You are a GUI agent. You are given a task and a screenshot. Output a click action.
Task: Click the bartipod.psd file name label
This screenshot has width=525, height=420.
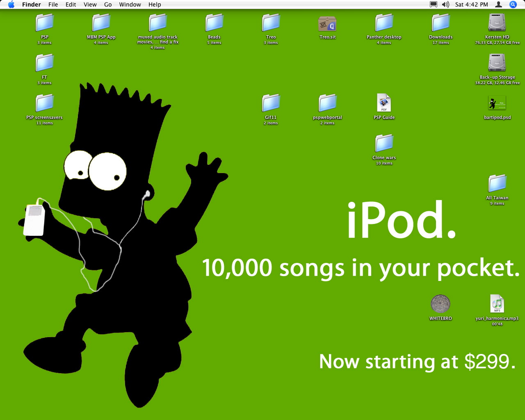(497, 117)
